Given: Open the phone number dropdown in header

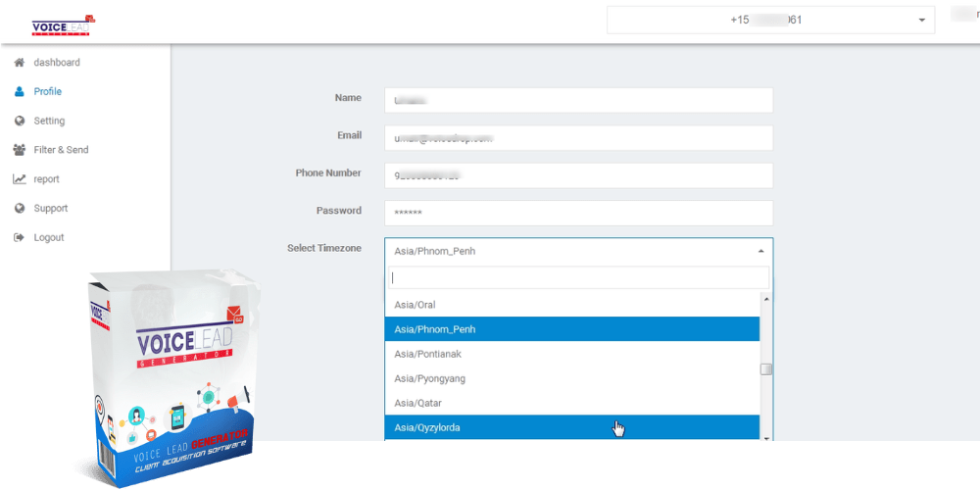Looking at the screenshot, I should pos(770,20).
